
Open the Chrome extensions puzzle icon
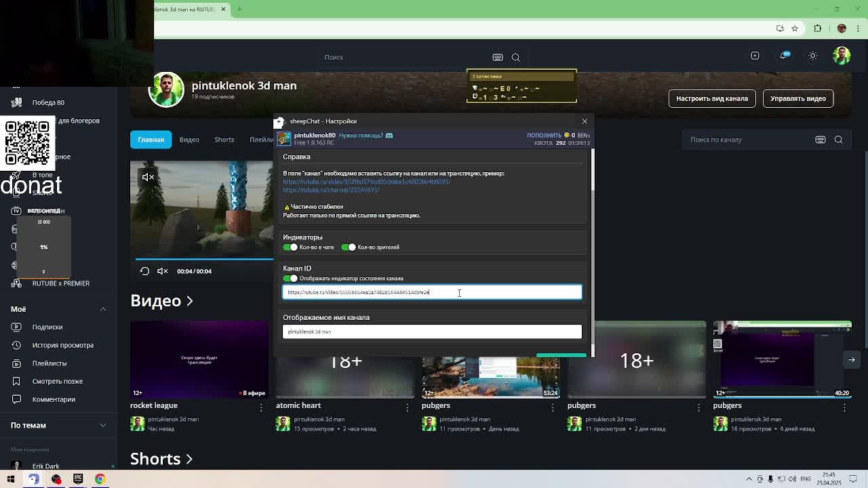coord(817,28)
